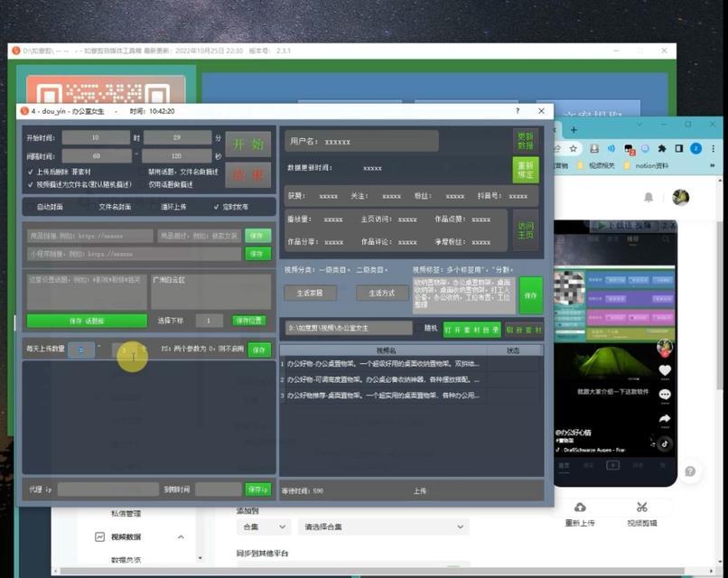Open the 请选择合集 dropdown
The height and width of the screenshot is (578, 728).
tap(384, 527)
